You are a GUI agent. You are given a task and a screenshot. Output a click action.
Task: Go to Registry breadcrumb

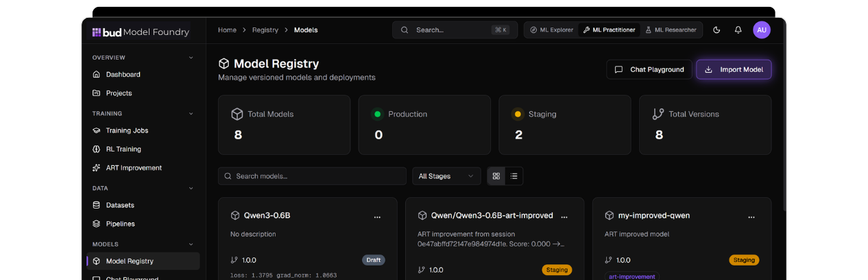click(265, 30)
